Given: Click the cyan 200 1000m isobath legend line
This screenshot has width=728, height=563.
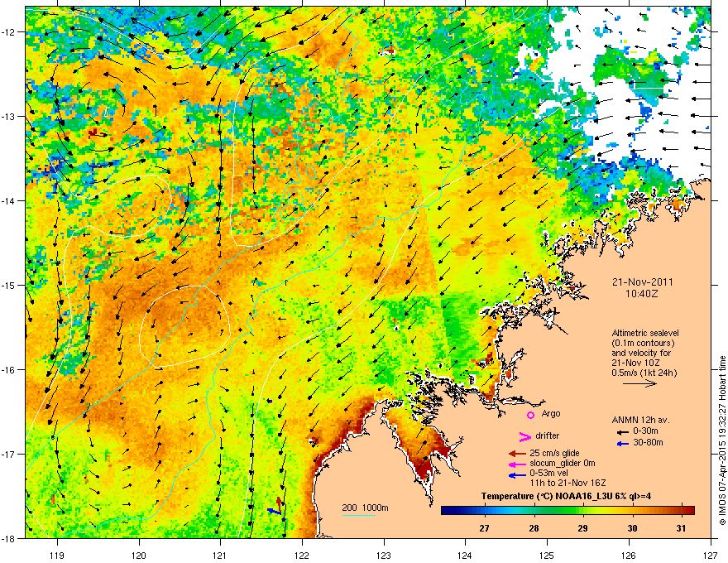Looking at the screenshot, I should tap(358, 515).
